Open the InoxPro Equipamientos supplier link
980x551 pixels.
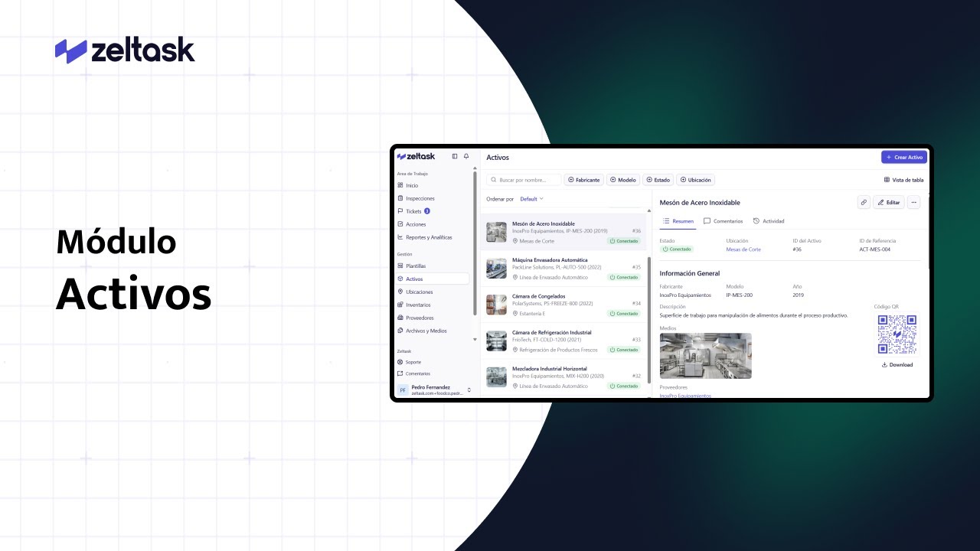click(685, 396)
